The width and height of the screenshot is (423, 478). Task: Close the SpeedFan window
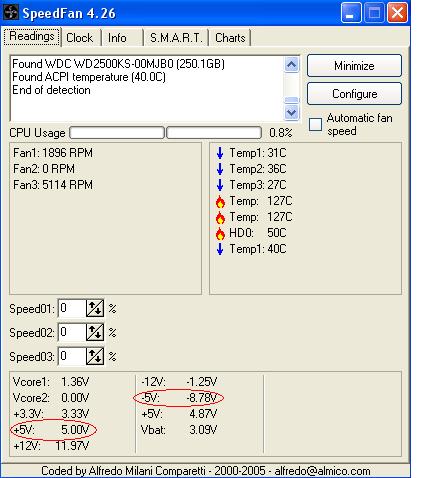click(397, 13)
